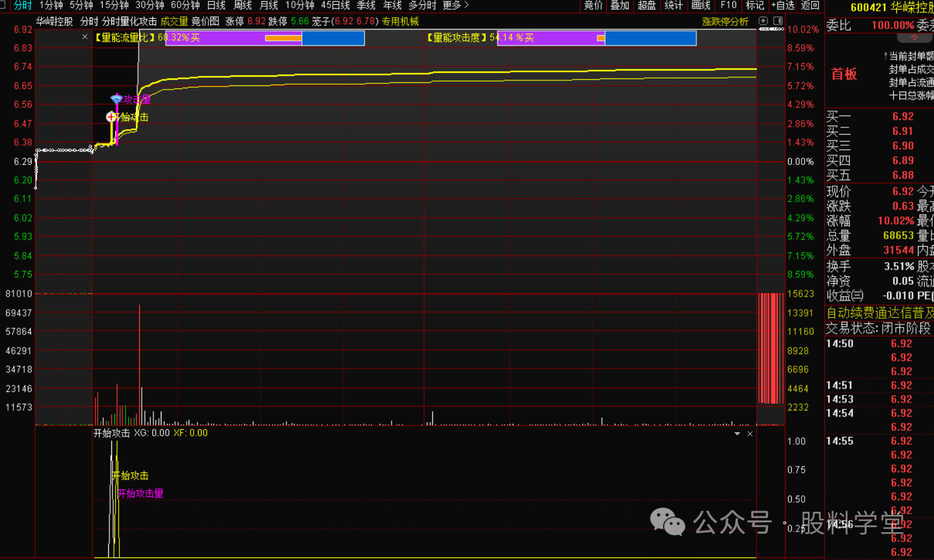Toggle the 竞价图 auction chart view
The image size is (934, 560).
tap(205, 22)
